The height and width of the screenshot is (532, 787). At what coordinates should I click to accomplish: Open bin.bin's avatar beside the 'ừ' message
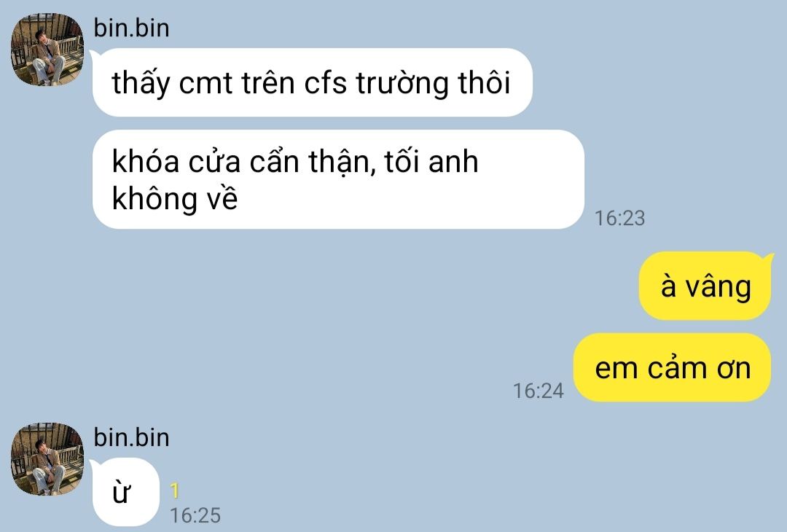47,458
